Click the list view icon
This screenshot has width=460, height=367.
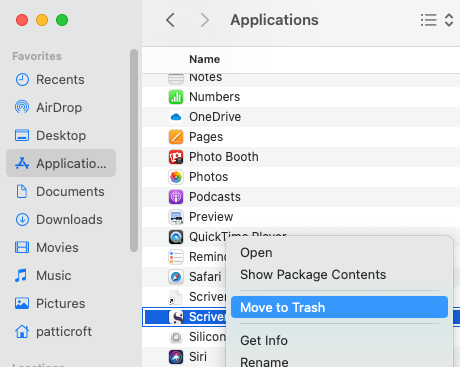click(428, 20)
